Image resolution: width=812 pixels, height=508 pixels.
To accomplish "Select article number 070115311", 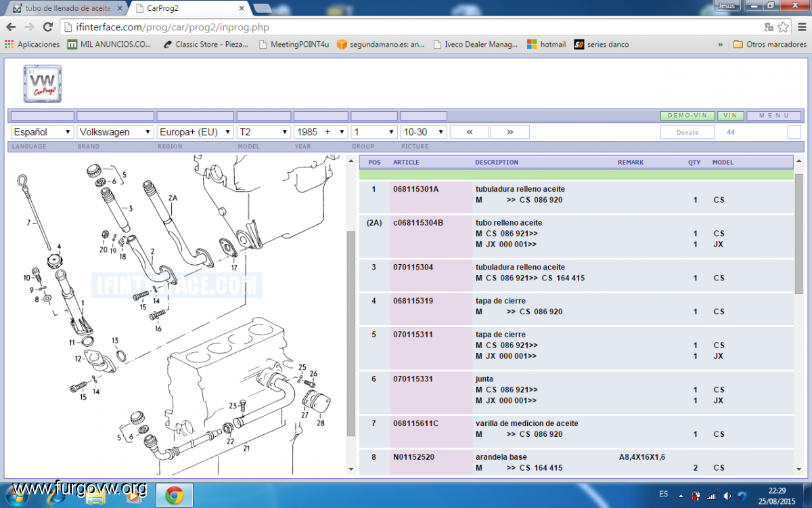I will [x=413, y=335].
